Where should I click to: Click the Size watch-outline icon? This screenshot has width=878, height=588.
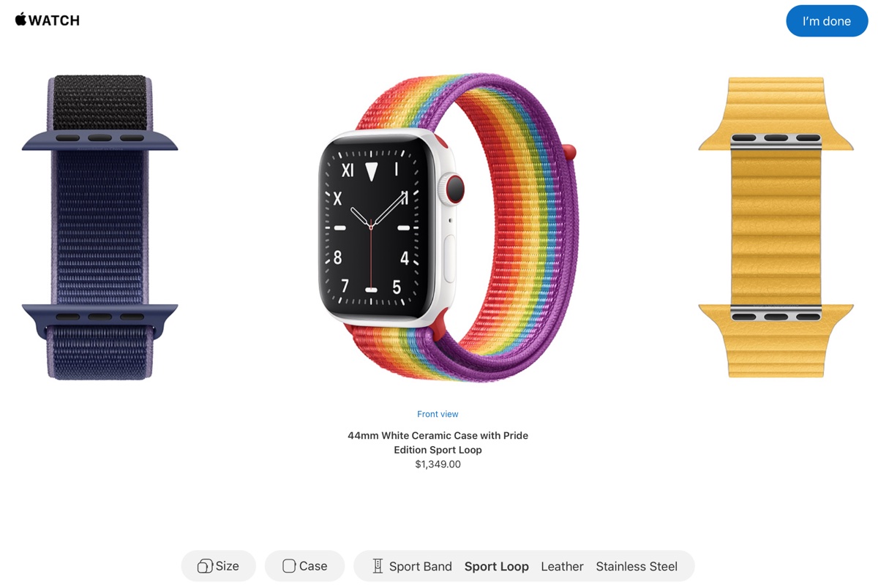tap(206, 566)
